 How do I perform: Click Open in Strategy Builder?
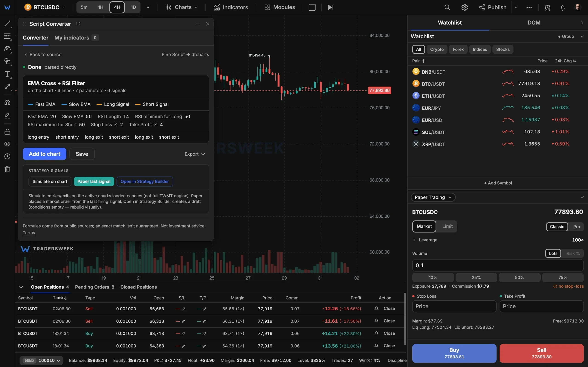coord(144,181)
